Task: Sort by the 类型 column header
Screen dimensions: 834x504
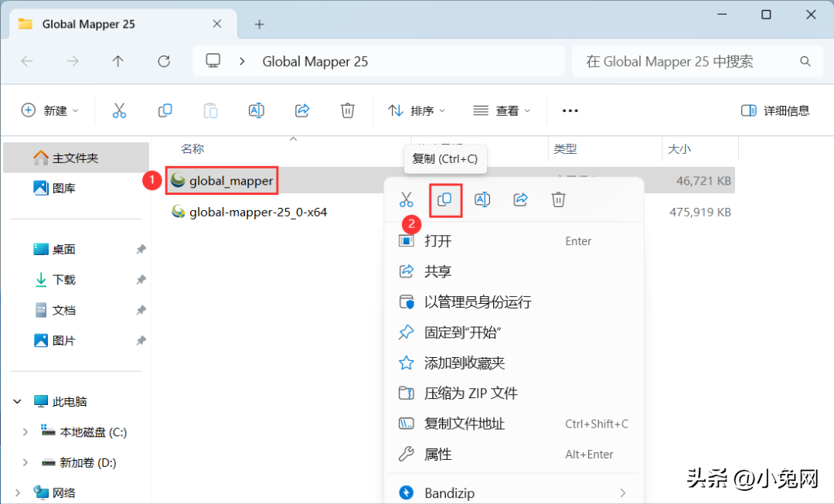Action: pyautogui.click(x=565, y=149)
